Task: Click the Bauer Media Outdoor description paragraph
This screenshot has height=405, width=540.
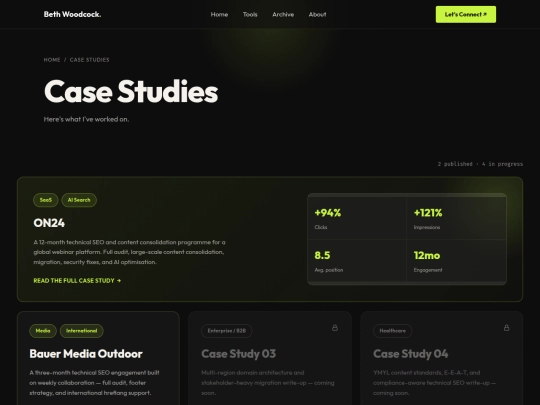Action: (x=94, y=383)
